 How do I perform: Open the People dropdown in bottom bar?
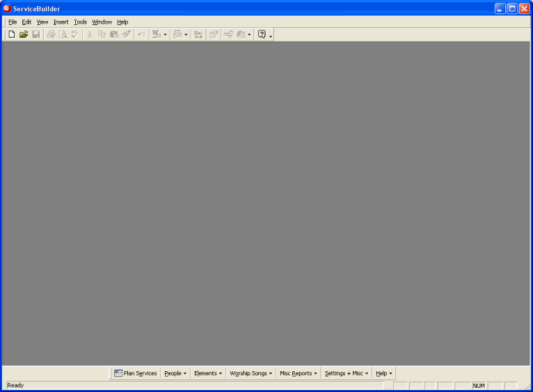[175, 373]
